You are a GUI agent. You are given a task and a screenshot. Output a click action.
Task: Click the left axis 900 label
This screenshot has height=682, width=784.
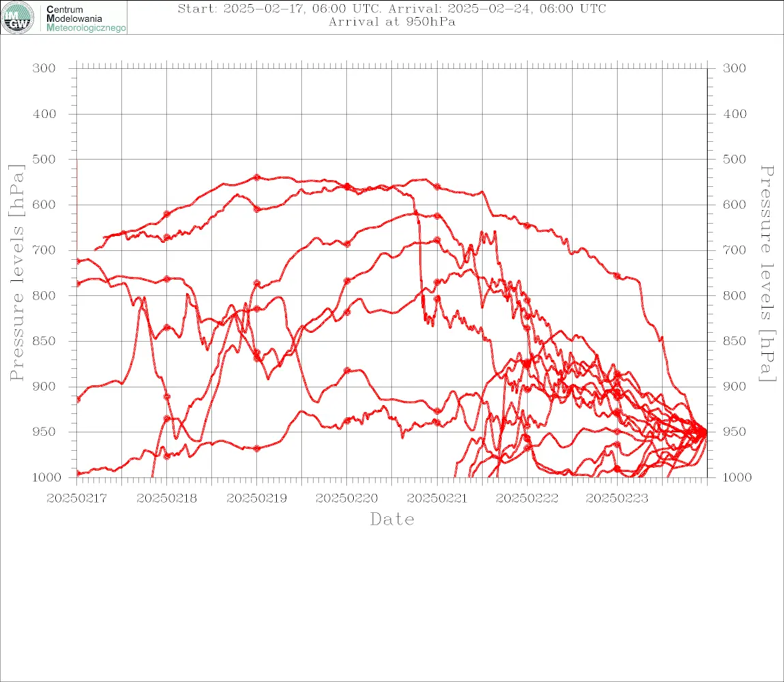[x=44, y=386]
